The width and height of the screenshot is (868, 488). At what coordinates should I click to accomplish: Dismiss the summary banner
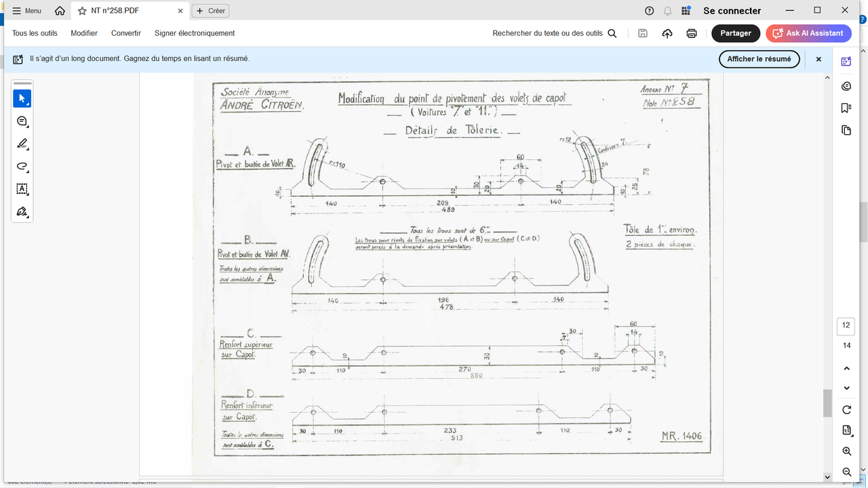tap(818, 59)
